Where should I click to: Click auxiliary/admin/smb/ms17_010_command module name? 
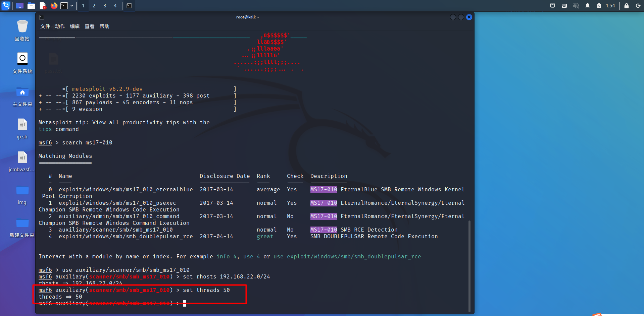pyautogui.click(x=119, y=216)
